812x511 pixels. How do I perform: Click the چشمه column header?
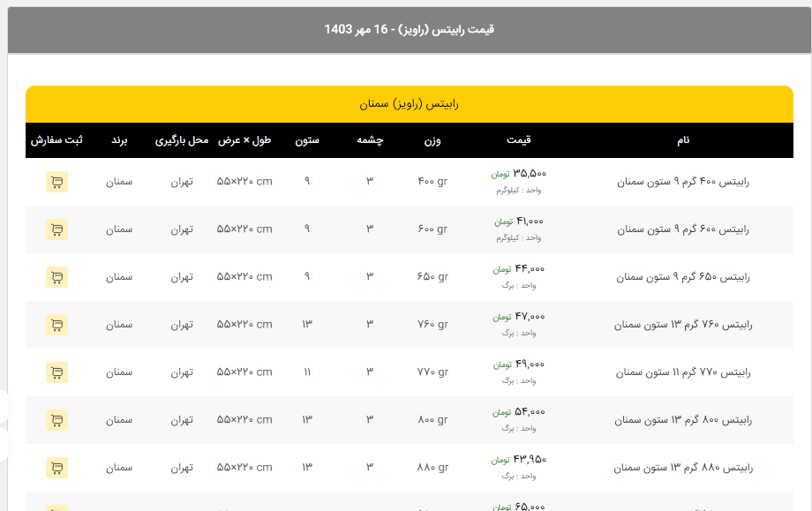370,140
